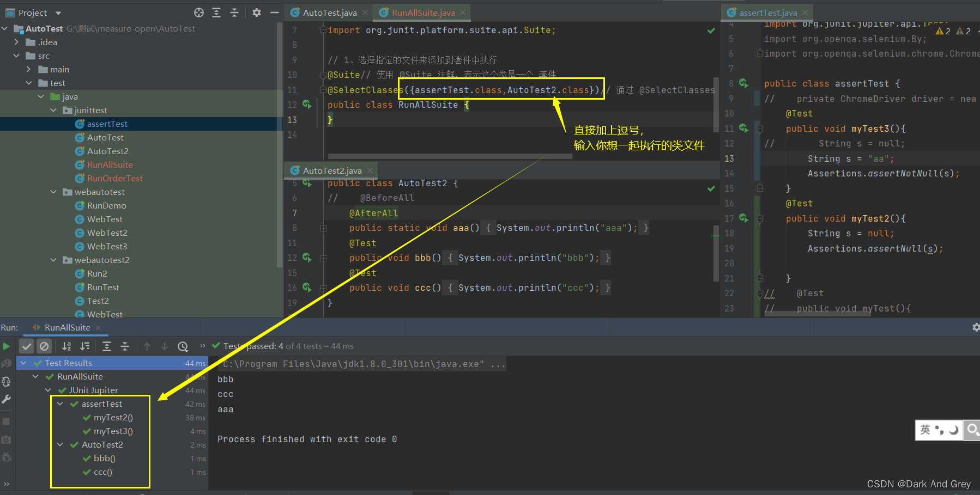
Task: Collapse the webautotest2 package
Action: point(53,260)
